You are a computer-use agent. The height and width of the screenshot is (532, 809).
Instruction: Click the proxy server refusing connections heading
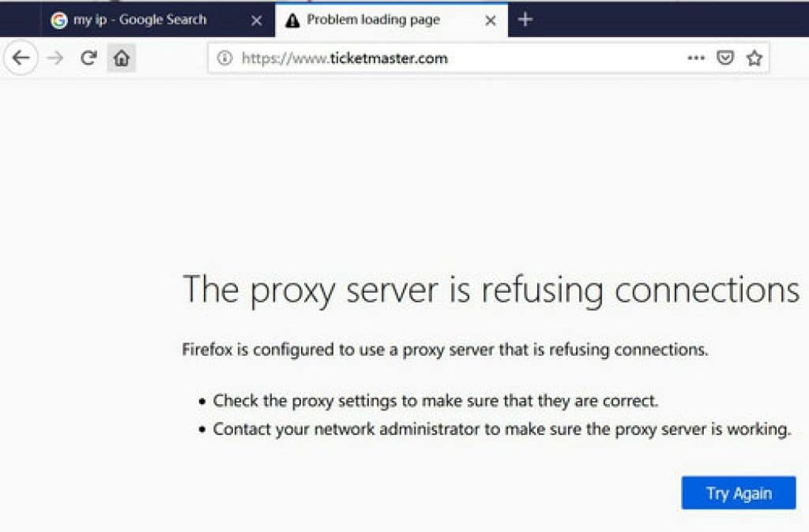click(491, 290)
